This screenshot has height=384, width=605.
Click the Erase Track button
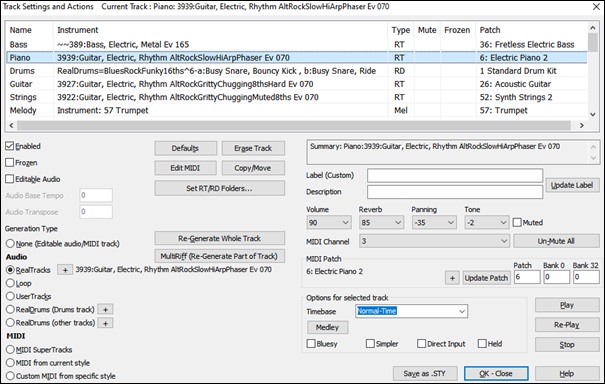point(253,148)
